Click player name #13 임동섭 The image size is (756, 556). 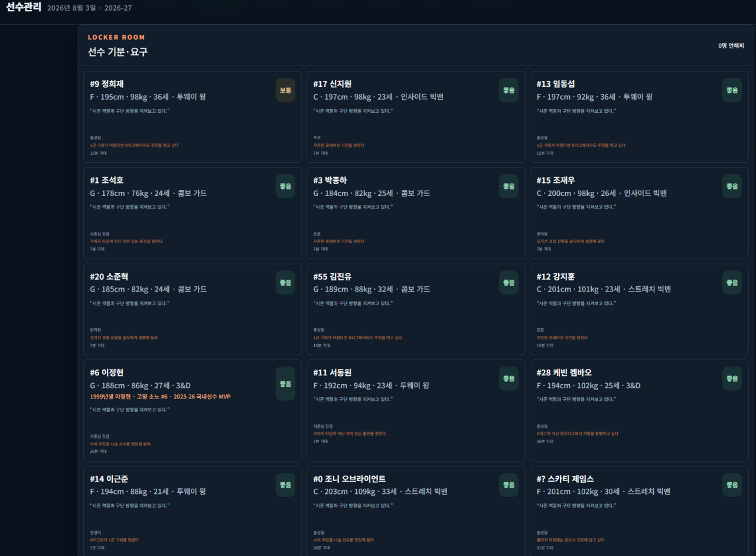pos(556,84)
